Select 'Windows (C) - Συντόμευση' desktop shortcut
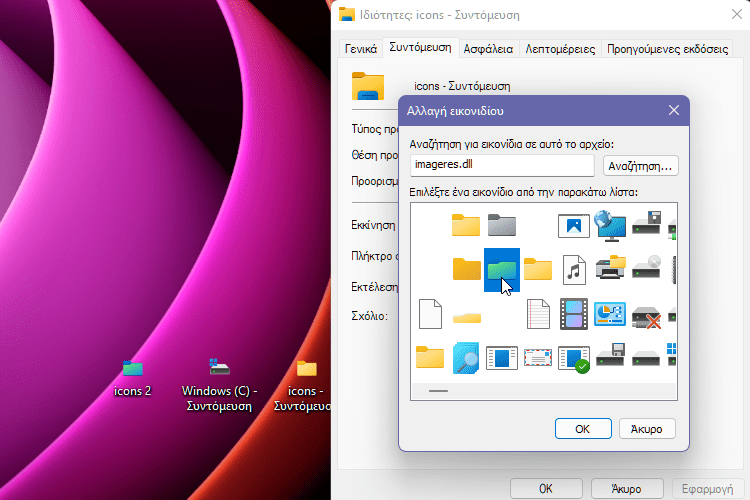Screen dimensions: 750x500 (x=219, y=385)
